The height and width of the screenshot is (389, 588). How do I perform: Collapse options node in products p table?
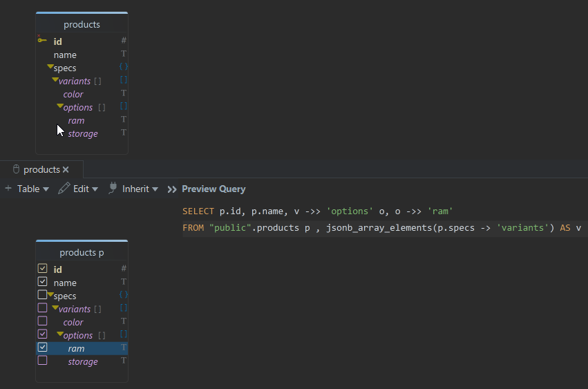click(60, 334)
